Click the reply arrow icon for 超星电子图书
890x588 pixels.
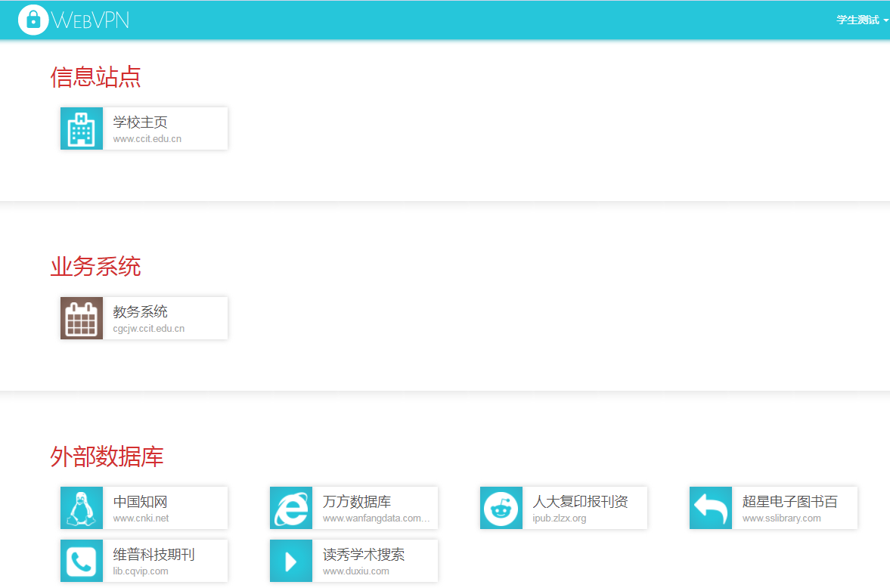(711, 507)
